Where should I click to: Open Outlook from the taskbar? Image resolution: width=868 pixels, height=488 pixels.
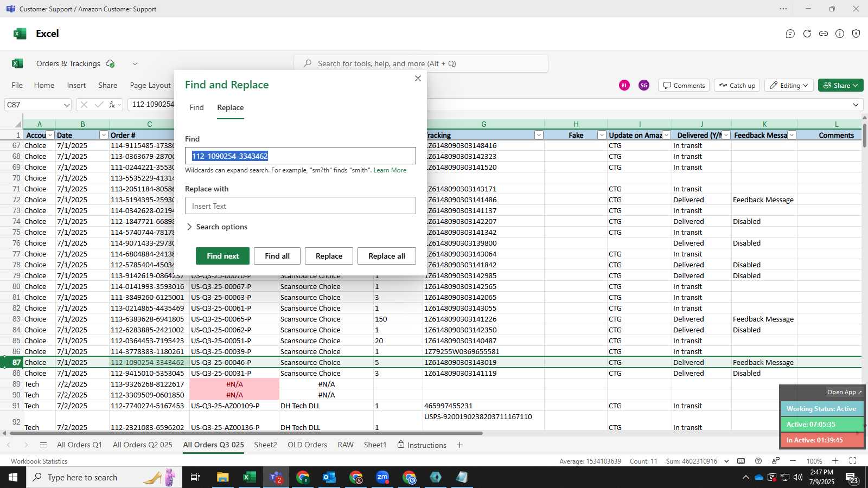(329, 477)
